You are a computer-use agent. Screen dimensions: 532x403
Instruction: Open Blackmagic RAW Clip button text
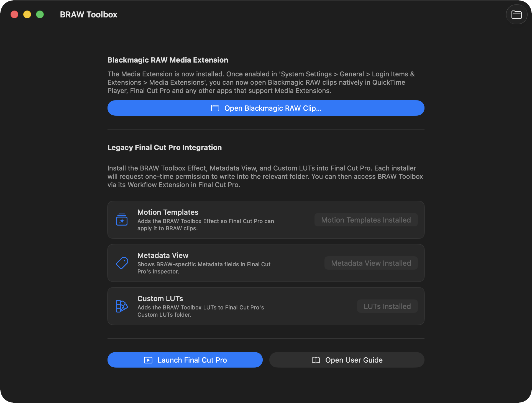273,108
